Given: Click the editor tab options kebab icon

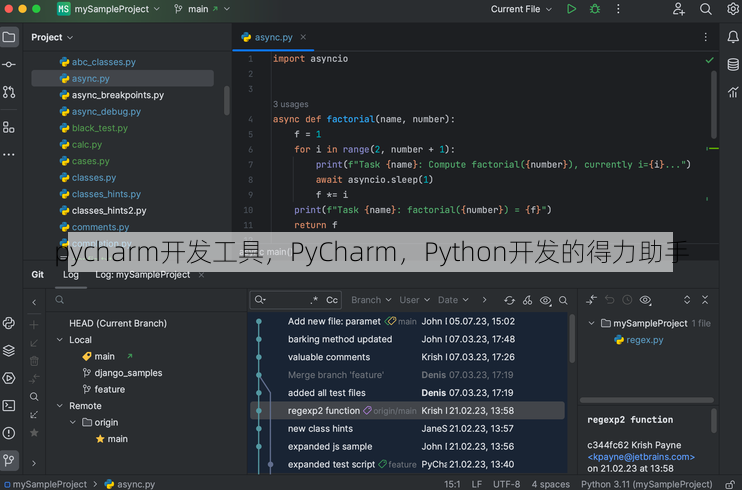Looking at the screenshot, I should point(706,37).
